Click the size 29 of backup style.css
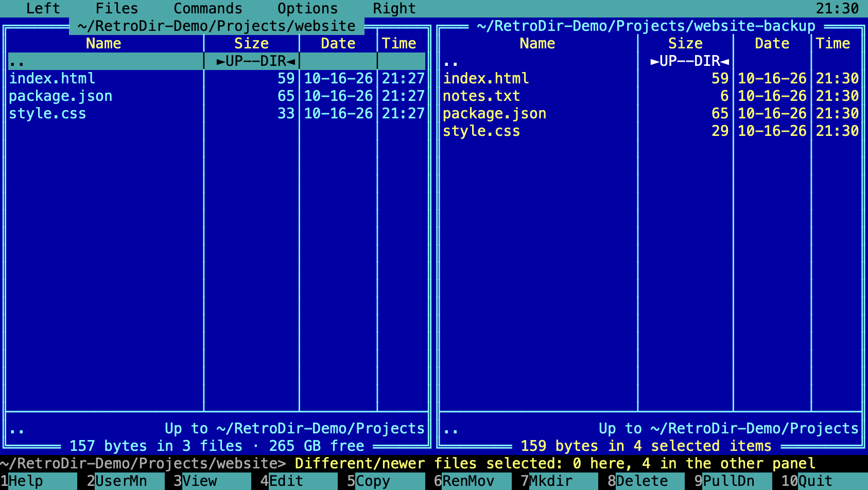 click(x=720, y=131)
